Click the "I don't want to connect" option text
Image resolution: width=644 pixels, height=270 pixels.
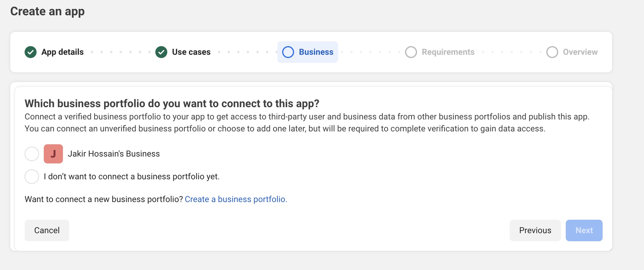point(132,177)
